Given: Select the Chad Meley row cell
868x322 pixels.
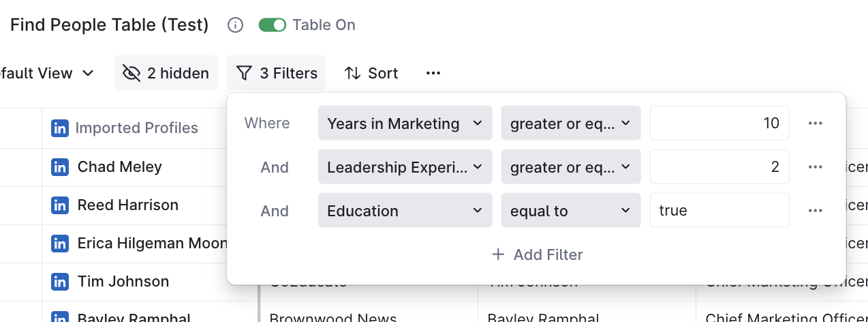Looking at the screenshot, I should [x=135, y=167].
